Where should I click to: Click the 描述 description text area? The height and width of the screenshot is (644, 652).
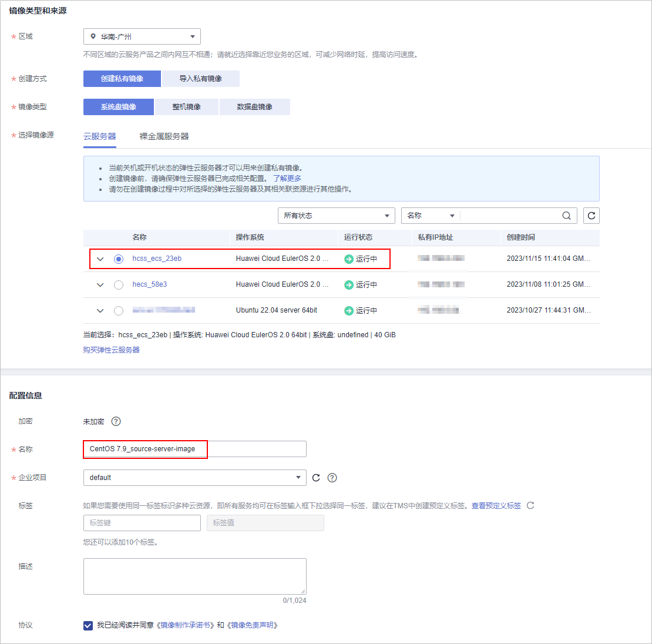click(194, 576)
